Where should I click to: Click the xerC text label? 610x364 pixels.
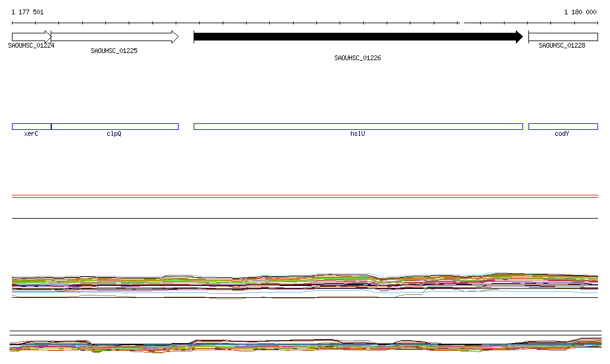(31, 134)
